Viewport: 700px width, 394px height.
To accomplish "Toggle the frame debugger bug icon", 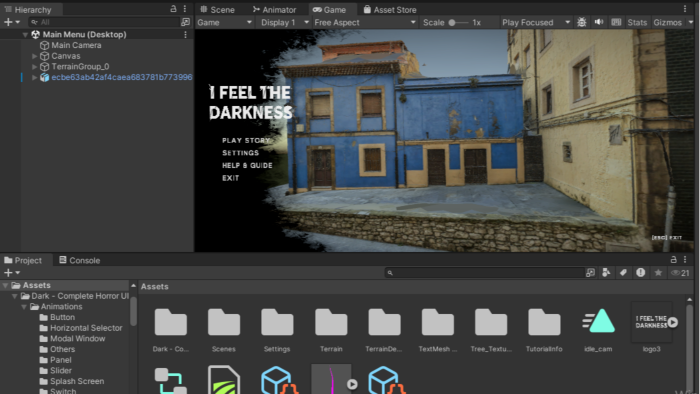I will coord(581,22).
